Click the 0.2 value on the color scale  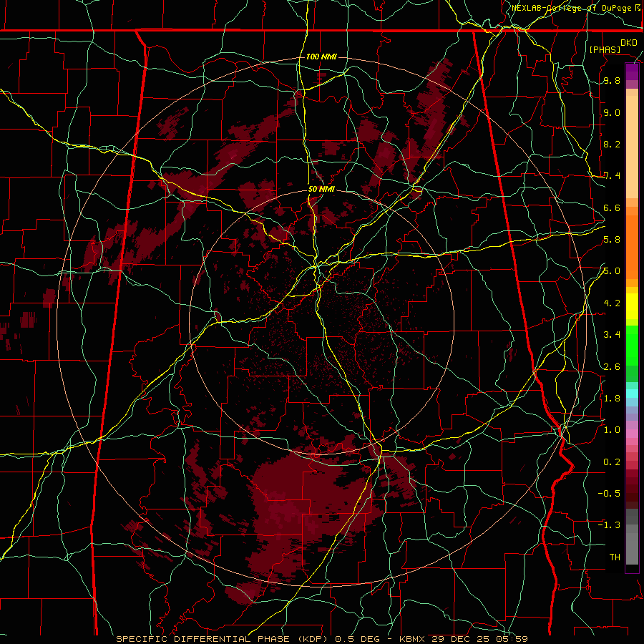point(612,462)
